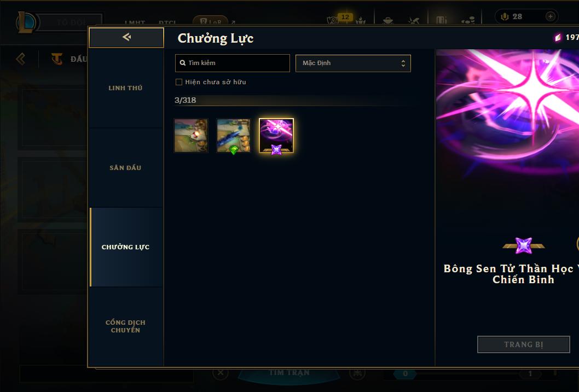
Task: Enable Hiện chưa sở hữu checkbox
Action: [x=179, y=82]
